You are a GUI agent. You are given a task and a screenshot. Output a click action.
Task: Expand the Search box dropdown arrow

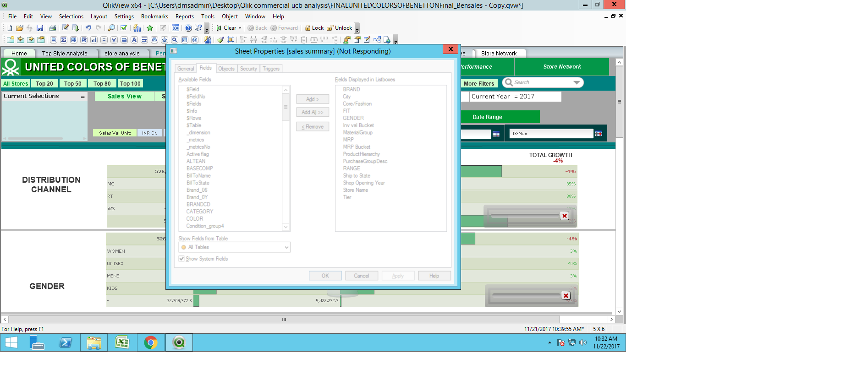tap(577, 82)
